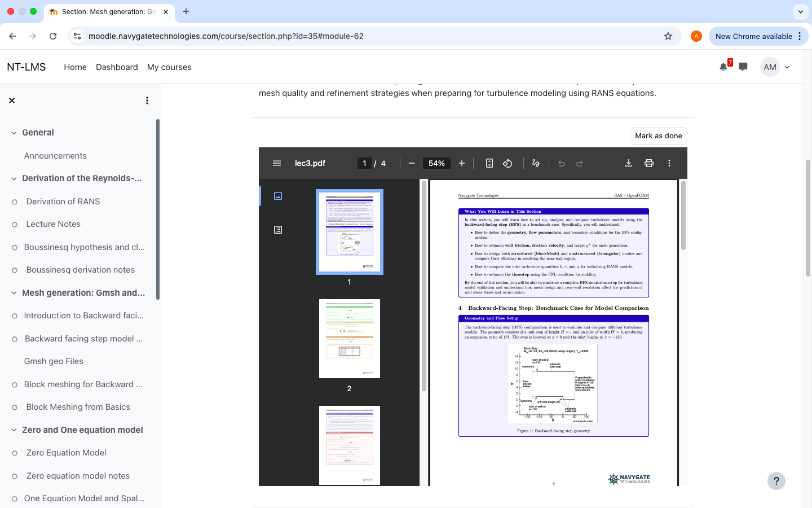The width and height of the screenshot is (812, 508).
Task: Download lec3.pdf
Action: pyautogui.click(x=628, y=163)
